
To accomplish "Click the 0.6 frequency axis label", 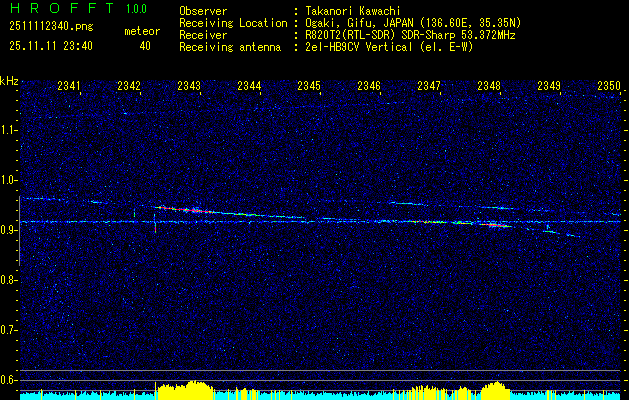I will (9, 379).
